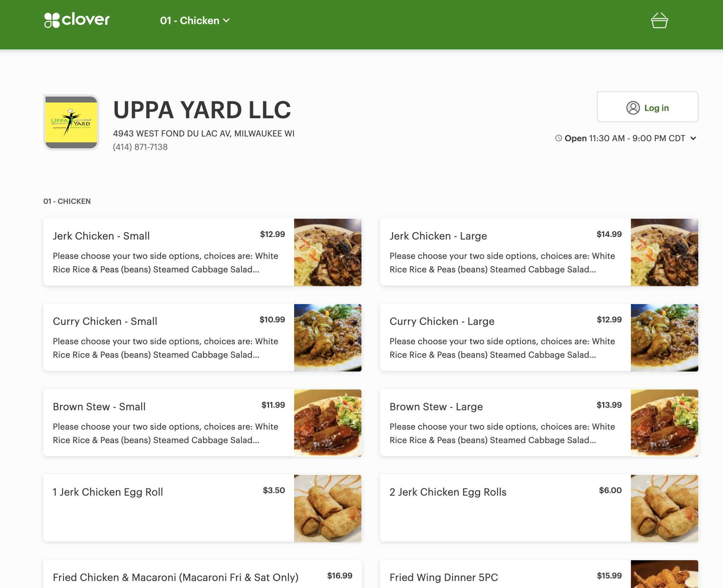723x588 pixels.
Task: Select Jerk Chicken - Small item
Action: tap(101, 236)
